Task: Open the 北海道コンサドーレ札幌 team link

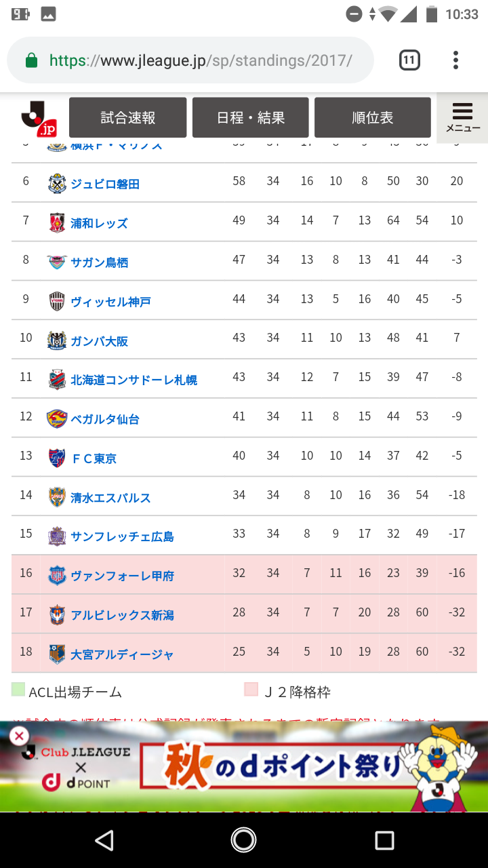Action: tap(134, 380)
